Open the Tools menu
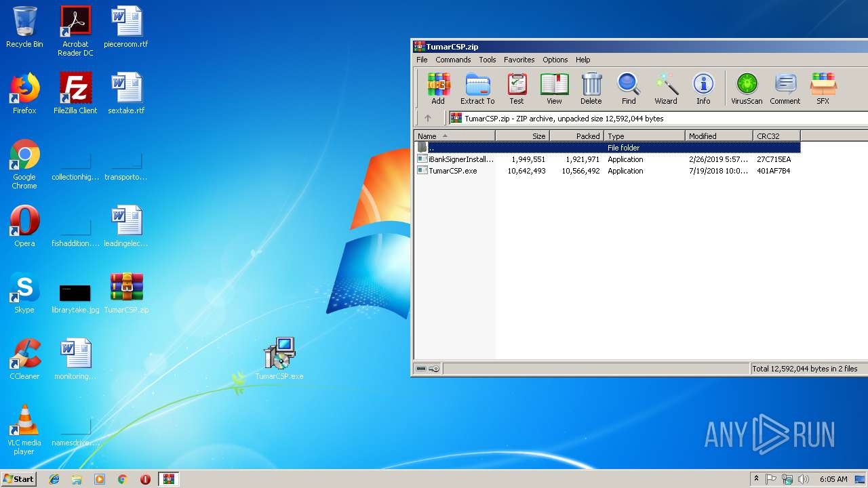The width and height of the screenshot is (868, 488). coord(488,60)
